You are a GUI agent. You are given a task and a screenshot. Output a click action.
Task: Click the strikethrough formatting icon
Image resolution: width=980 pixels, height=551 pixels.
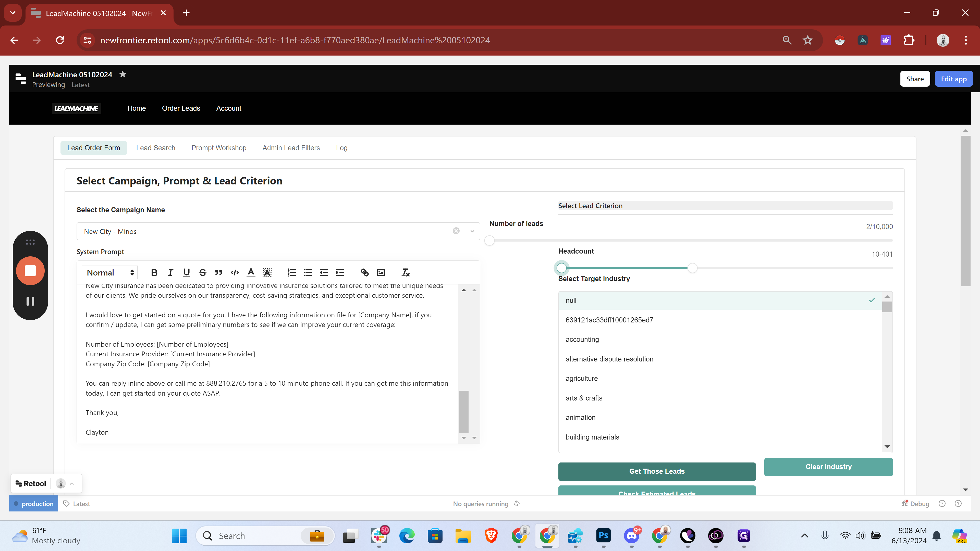click(x=202, y=273)
